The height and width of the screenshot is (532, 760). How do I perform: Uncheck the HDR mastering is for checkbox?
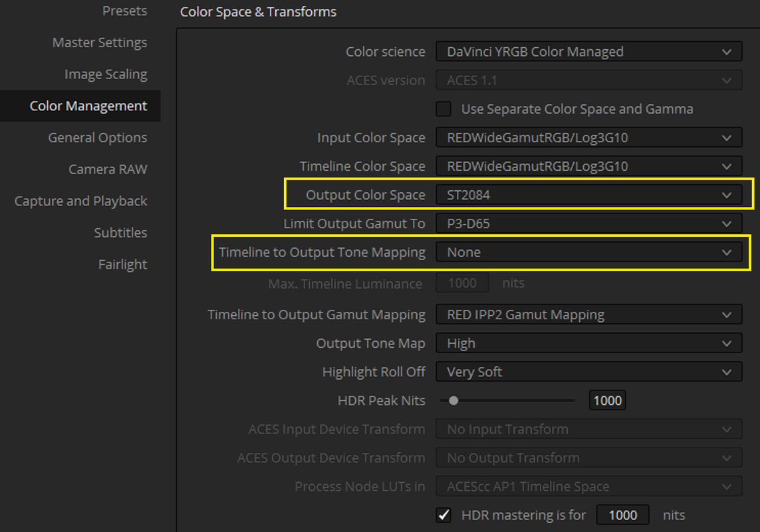pos(443,515)
